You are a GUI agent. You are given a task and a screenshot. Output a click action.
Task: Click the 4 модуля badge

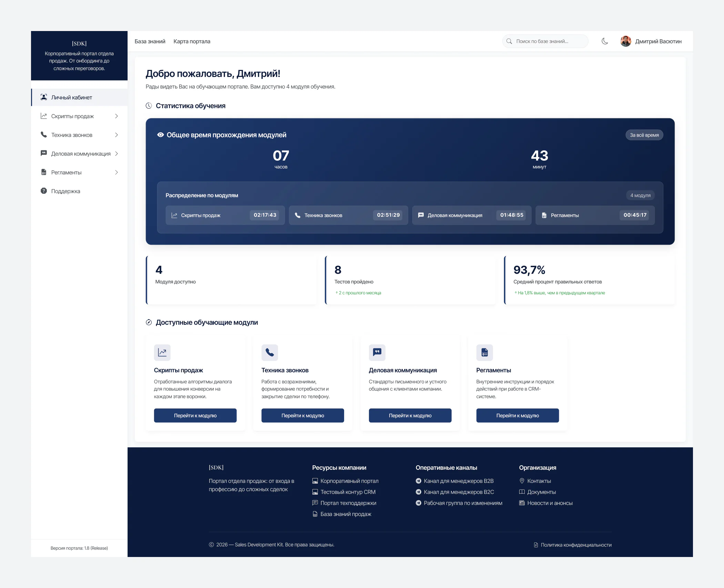pos(640,195)
